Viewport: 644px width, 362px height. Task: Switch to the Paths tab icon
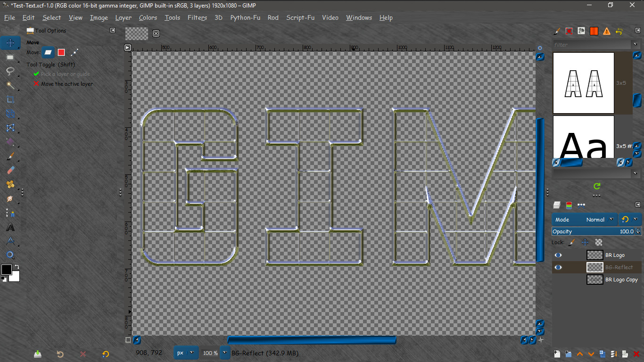[x=581, y=205]
